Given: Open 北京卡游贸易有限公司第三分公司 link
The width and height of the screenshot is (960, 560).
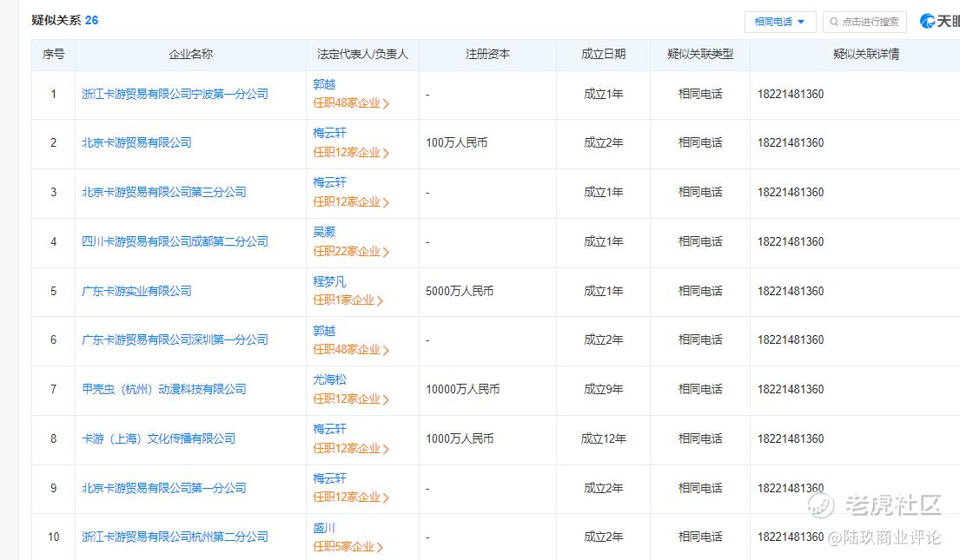Looking at the screenshot, I should pyautogui.click(x=164, y=192).
